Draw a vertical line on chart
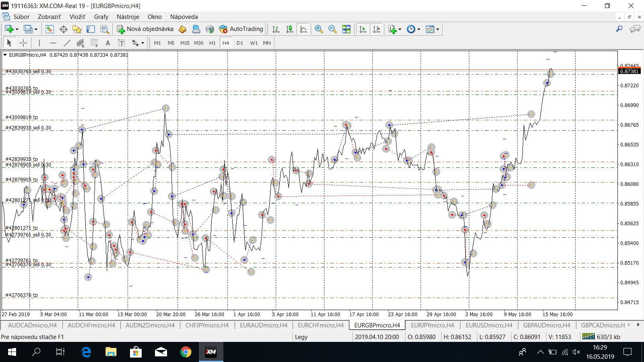Viewport: 644px width, 362px height. click(x=39, y=43)
